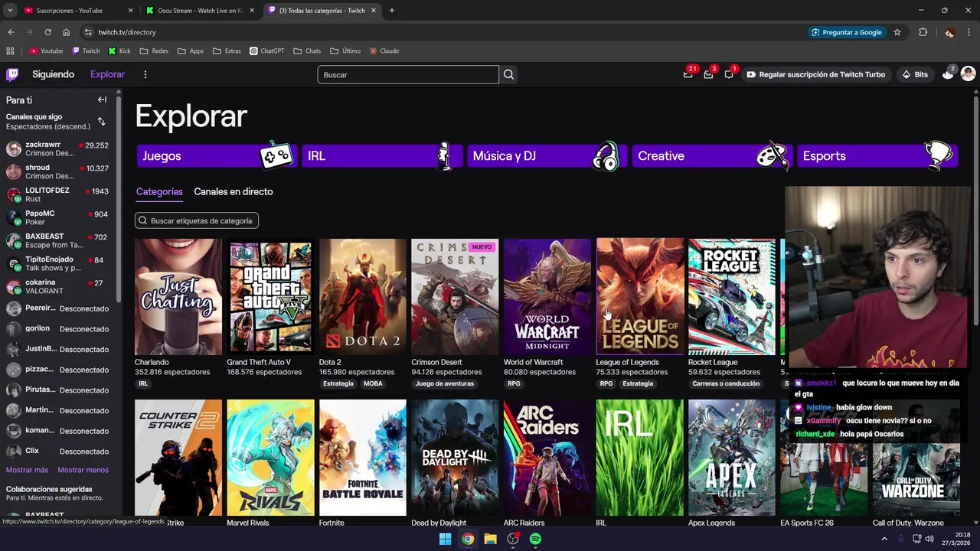Open the League of Legends thumbnail
The width and height of the screenshot is (980, 551).
640,297
